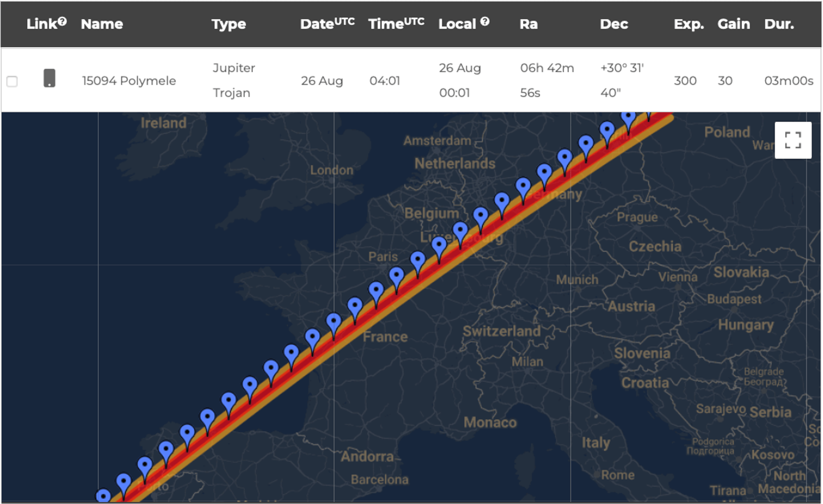Click the Jupiter Trojan type cell
823x504 pixels.
tap(233, 80)
